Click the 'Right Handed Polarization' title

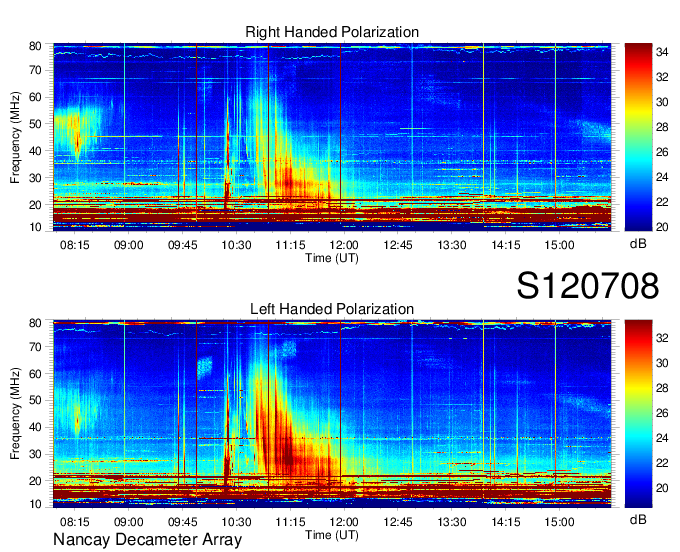coord(332,32)
